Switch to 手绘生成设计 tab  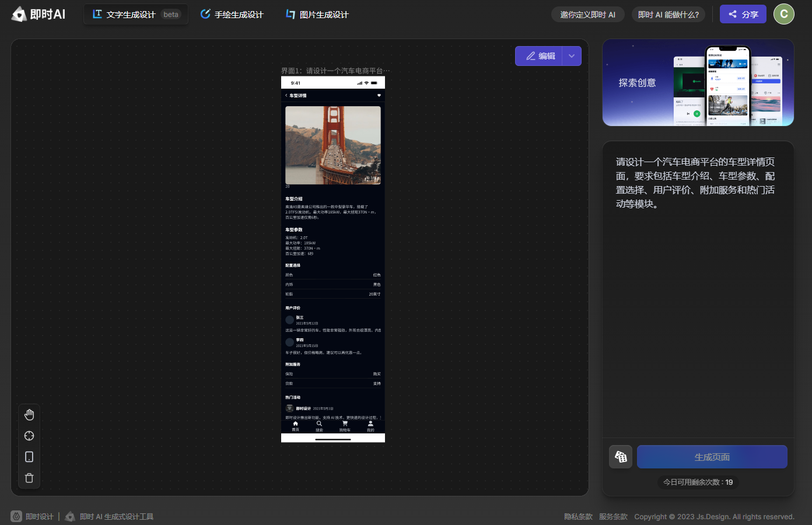[x=232, y=15]
